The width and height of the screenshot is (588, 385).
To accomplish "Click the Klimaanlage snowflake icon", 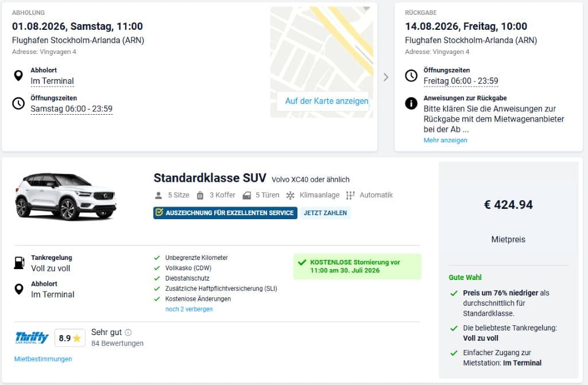I will click(290, 195).
